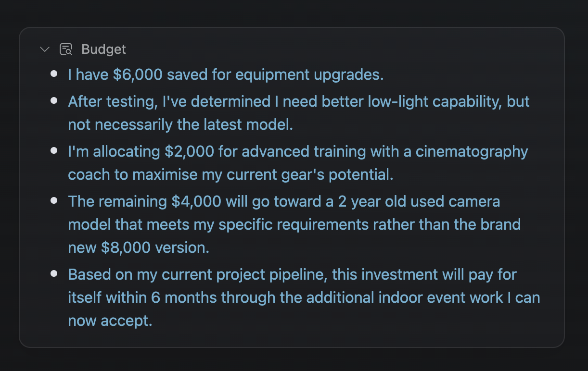Click the 'itself within 6 months' line
588x371 pixels.
pos(304,297)
